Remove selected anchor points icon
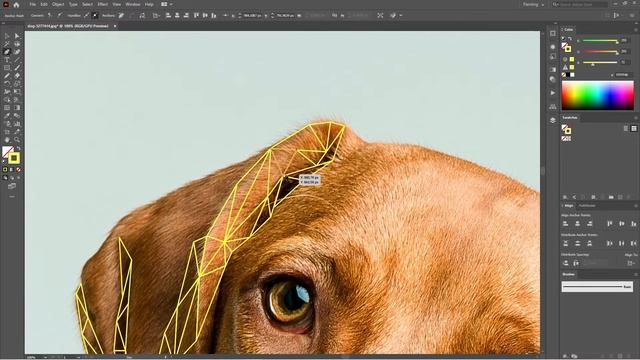The image size is (640, 360). pyautogui.click(x=121, y=16)
